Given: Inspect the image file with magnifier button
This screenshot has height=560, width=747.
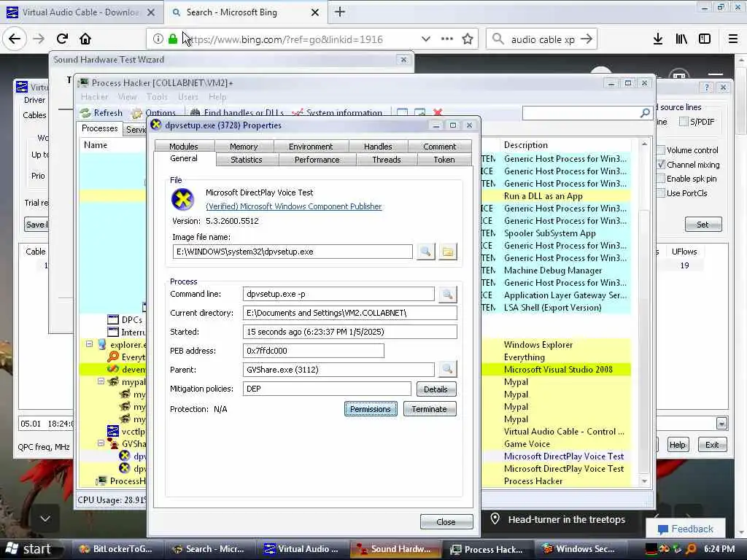Looking at the screenshot, I should (425, 252).
